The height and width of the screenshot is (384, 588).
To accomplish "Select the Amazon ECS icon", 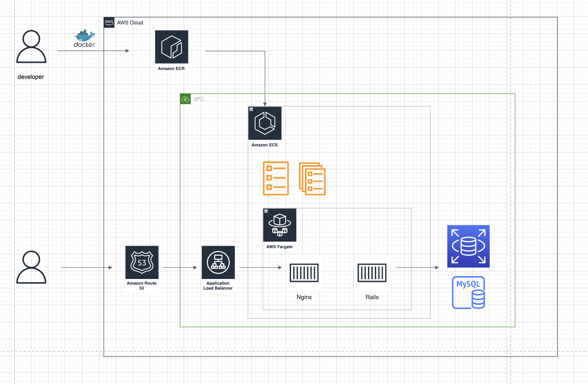I will click(265, 123).
